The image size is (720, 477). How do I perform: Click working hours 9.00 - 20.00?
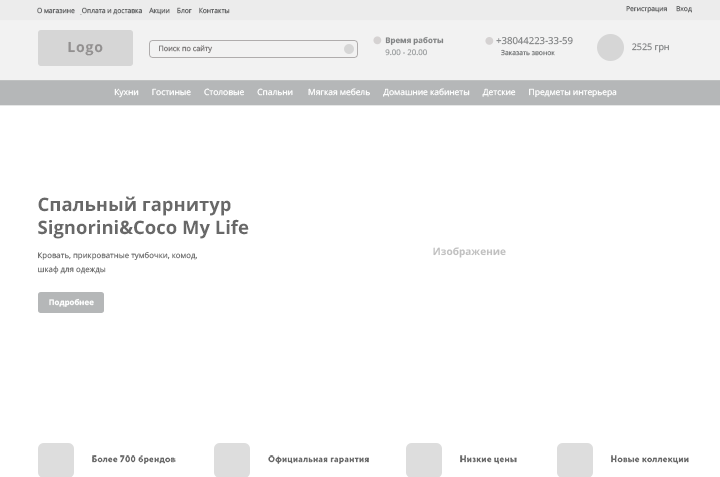point(406,52)
